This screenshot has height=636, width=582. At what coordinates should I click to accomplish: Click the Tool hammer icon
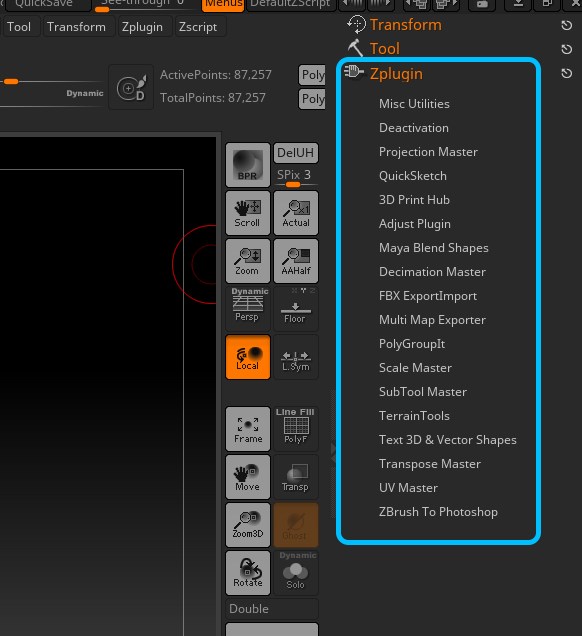(355, 48)
